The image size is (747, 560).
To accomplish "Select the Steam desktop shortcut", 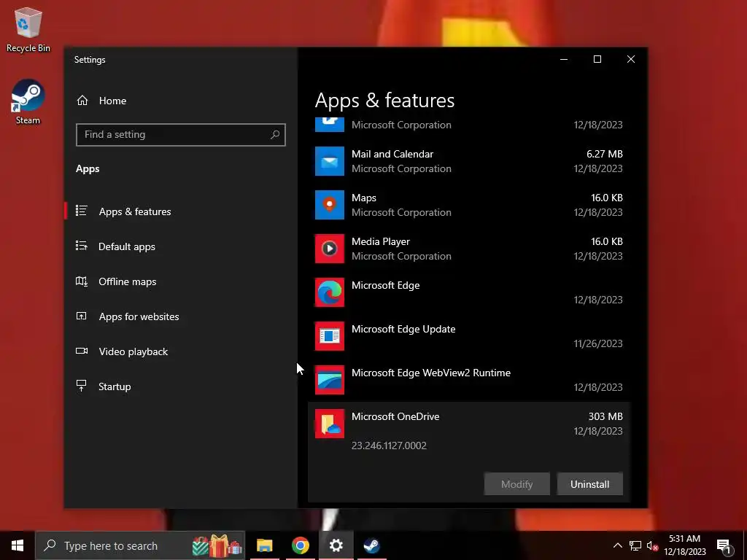I will pos(28,102).
